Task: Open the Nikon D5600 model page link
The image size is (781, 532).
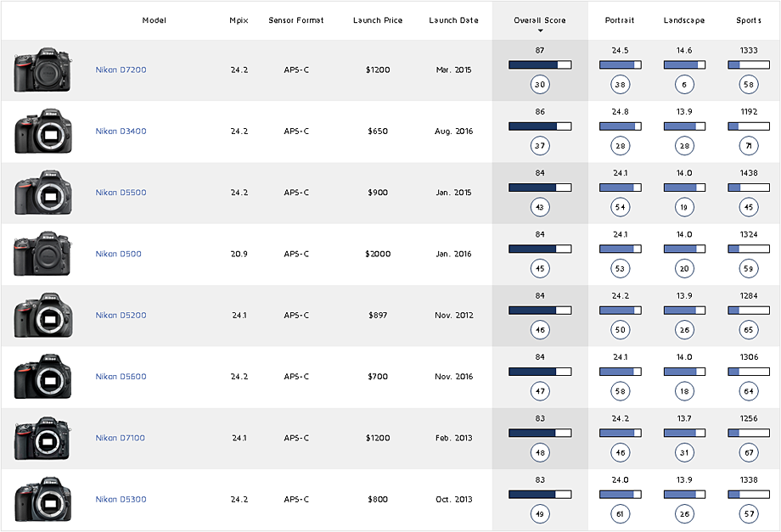Action: tap(121, 377)
